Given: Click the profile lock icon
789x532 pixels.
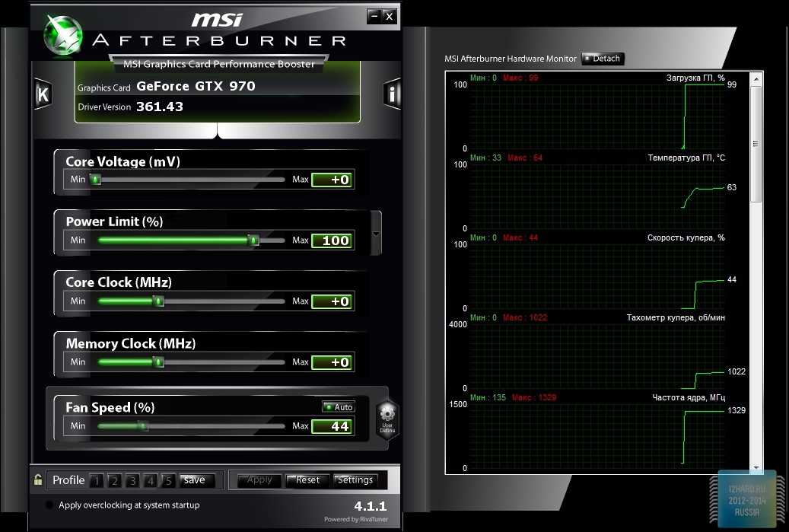Looking at the screenshot, I should pos(38,480).
